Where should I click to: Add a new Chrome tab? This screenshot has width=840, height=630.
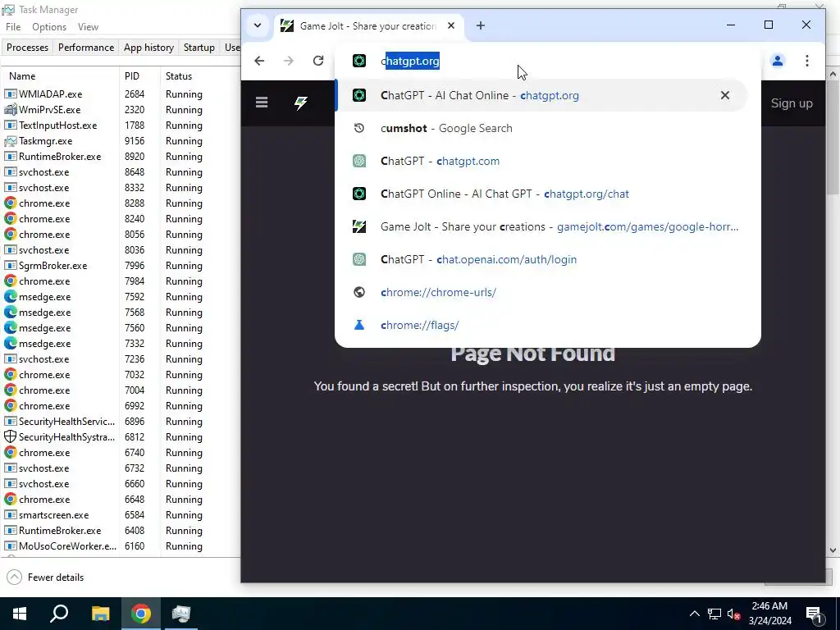coord(481,25)
